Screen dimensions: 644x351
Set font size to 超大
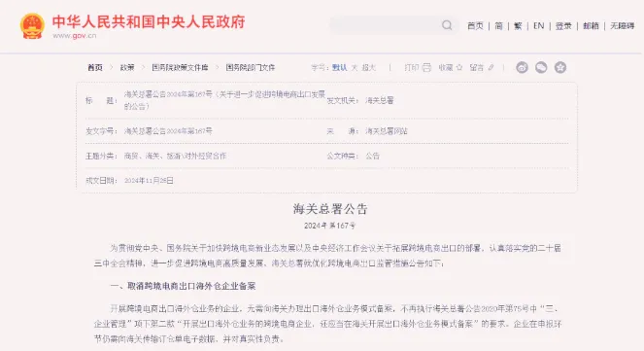point(368,67)
